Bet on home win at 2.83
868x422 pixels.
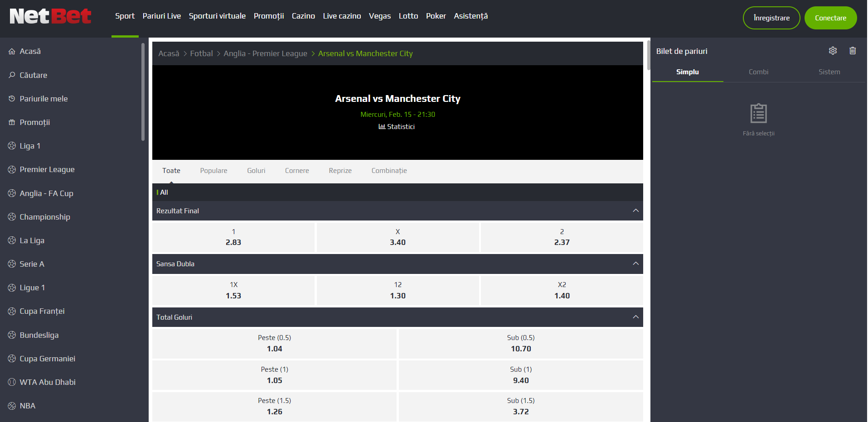point(233,237)
